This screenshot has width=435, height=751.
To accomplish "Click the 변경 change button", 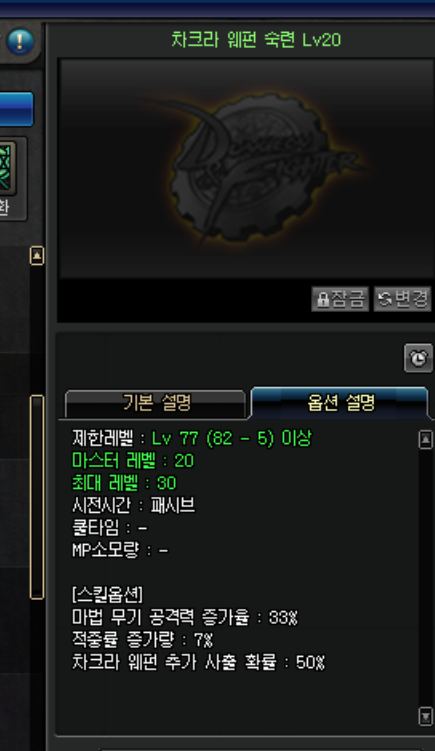I will point(402,299).
